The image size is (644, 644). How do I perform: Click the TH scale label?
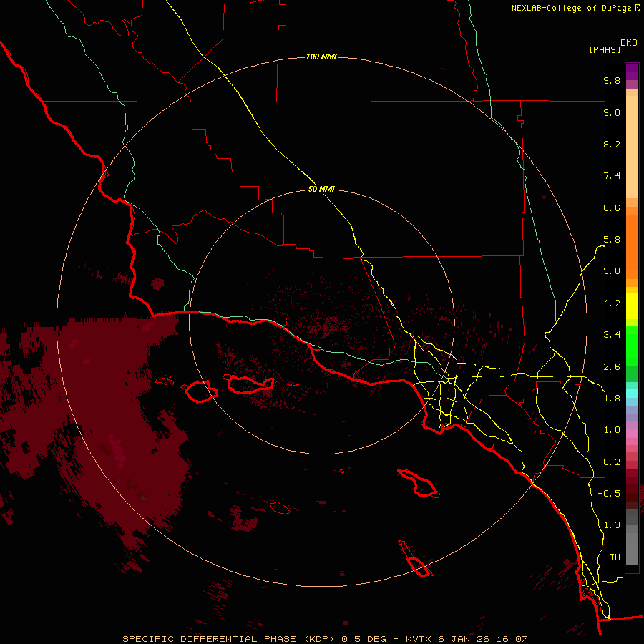615,557
